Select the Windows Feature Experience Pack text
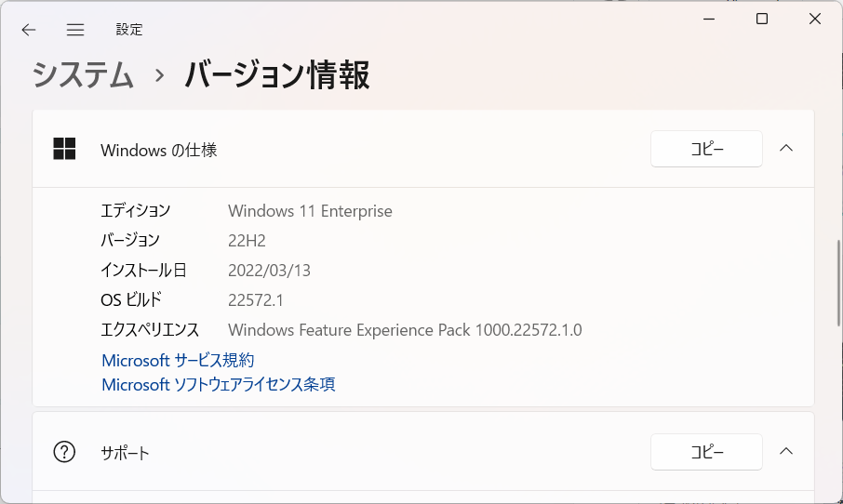This screenshot has width=843, height=504. 405,329
